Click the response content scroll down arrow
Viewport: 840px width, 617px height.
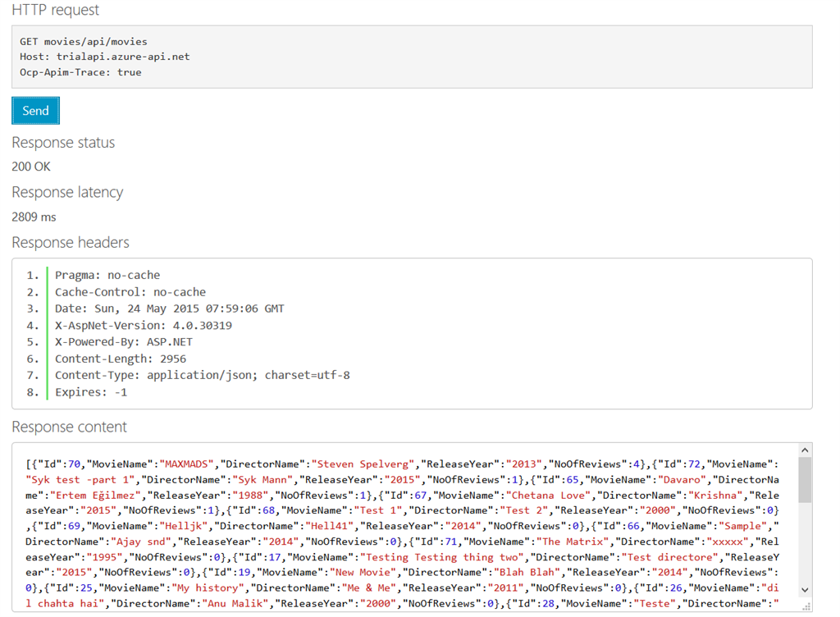pyautogui.click(x=805, y=590)
